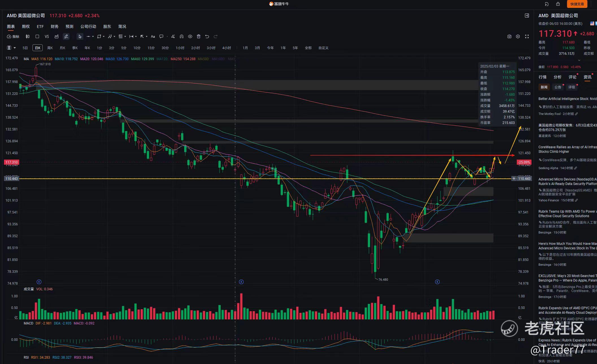Click the area chart overlay icon
597x364 pixels.
57,36
